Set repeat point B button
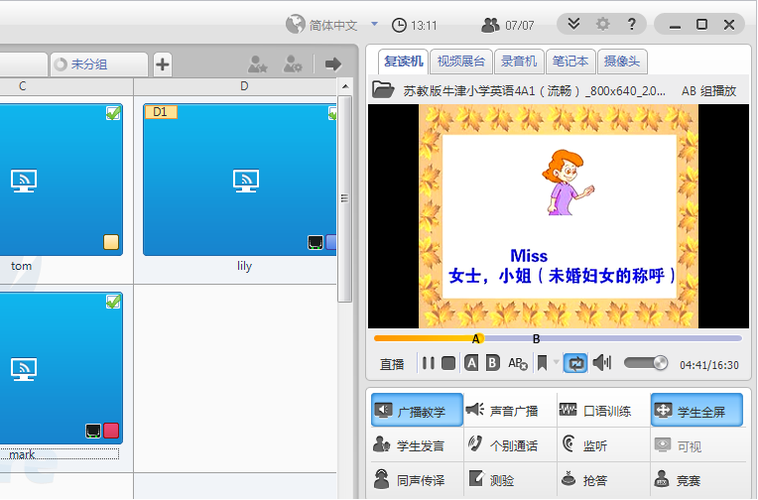This screenshot has height=500, width=758. pyautogui.click(x=493, y=363)
